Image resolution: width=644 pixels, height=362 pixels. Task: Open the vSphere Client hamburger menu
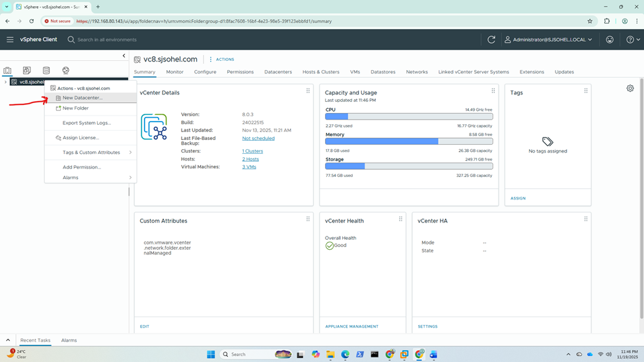coord(10,40)
